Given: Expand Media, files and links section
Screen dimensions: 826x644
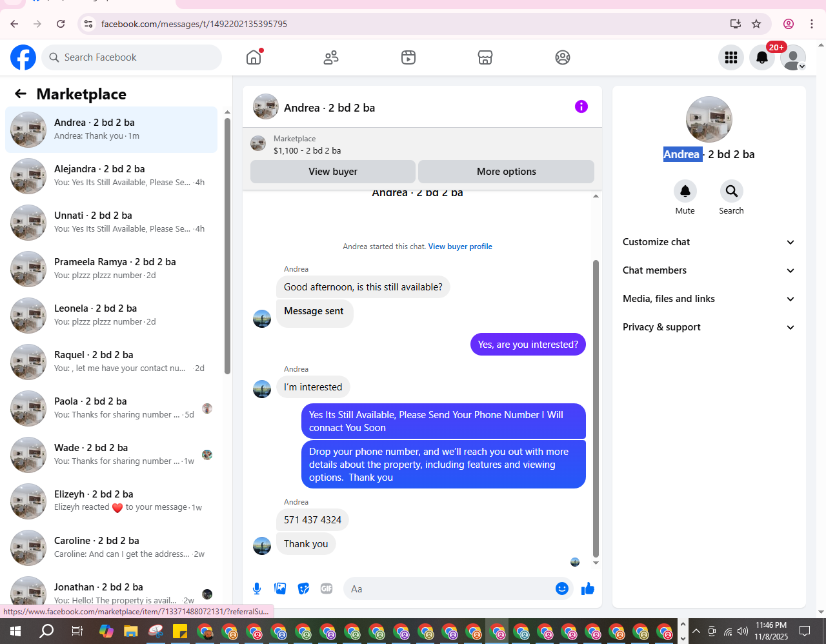Looking at the screenshot, I should (x=709, y=299).
